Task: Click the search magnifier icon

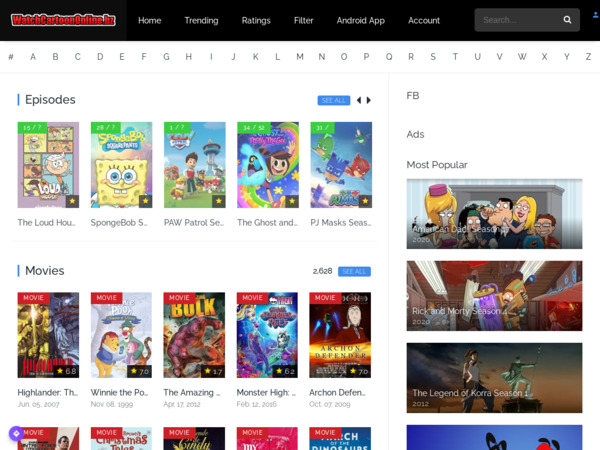Action: pyautogui.click(x=567, y=20)
